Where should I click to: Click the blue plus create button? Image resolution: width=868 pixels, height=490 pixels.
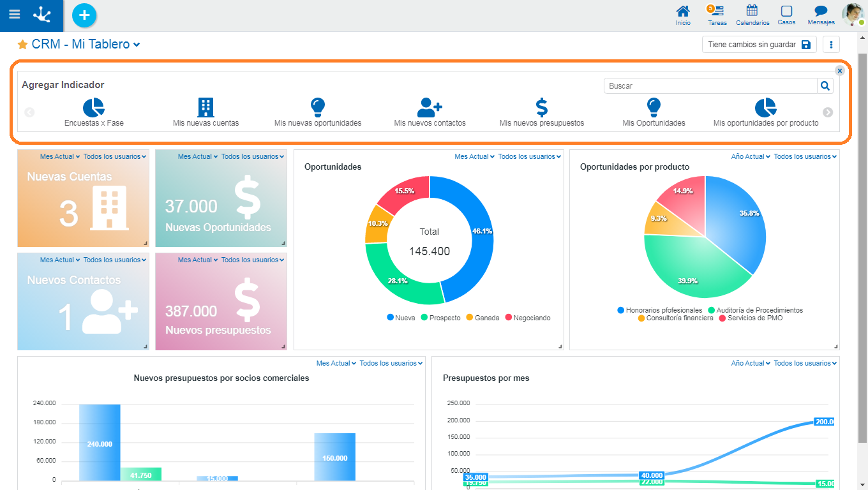(84, 15)
